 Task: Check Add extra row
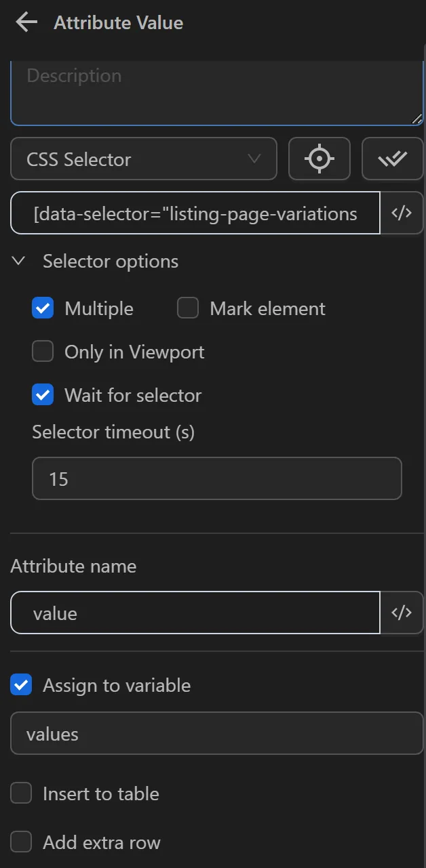21,842
